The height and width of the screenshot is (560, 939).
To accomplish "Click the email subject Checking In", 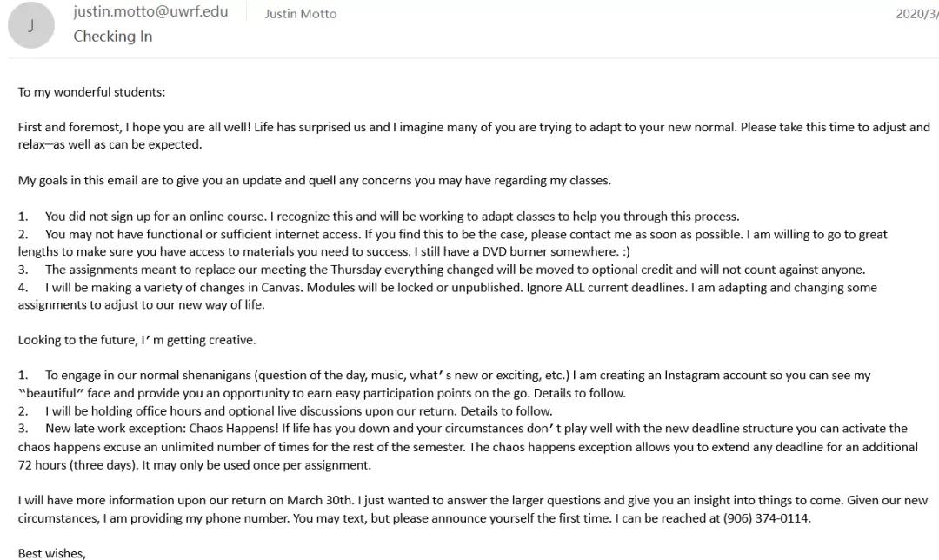I will (x=112, y=37).
